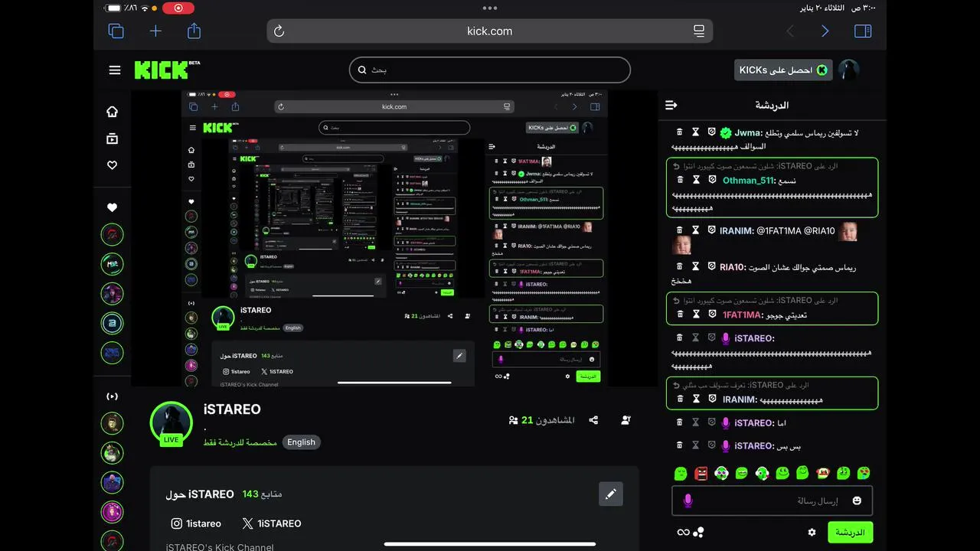Open Browse icon below Home in sidebar
The image size is (980, 551).
[x=113, y=139]
